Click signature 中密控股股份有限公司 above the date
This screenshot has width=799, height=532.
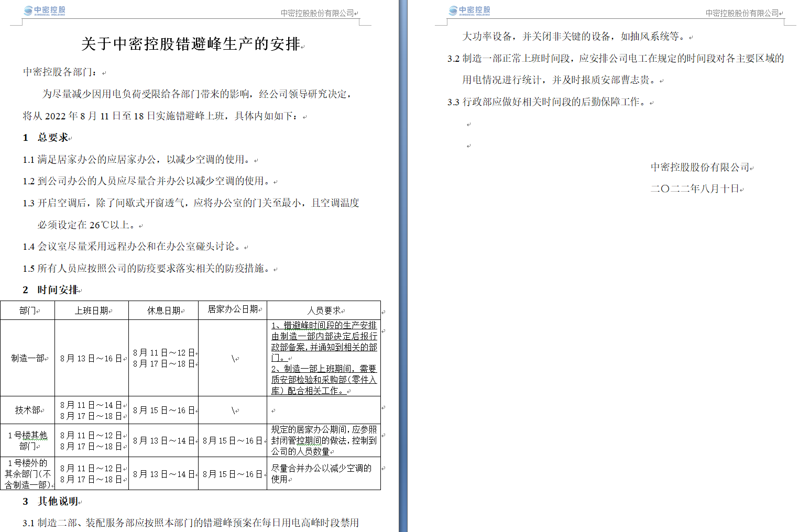701,168
